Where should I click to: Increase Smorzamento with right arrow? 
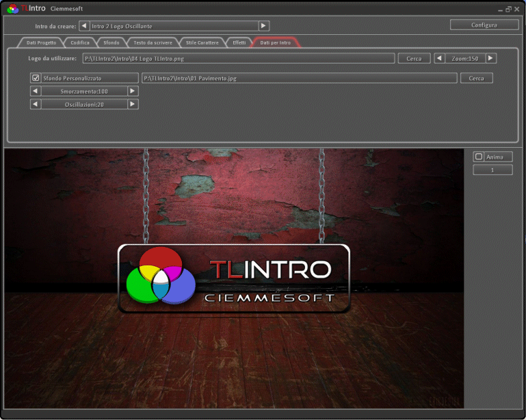(x=133, y=91)
